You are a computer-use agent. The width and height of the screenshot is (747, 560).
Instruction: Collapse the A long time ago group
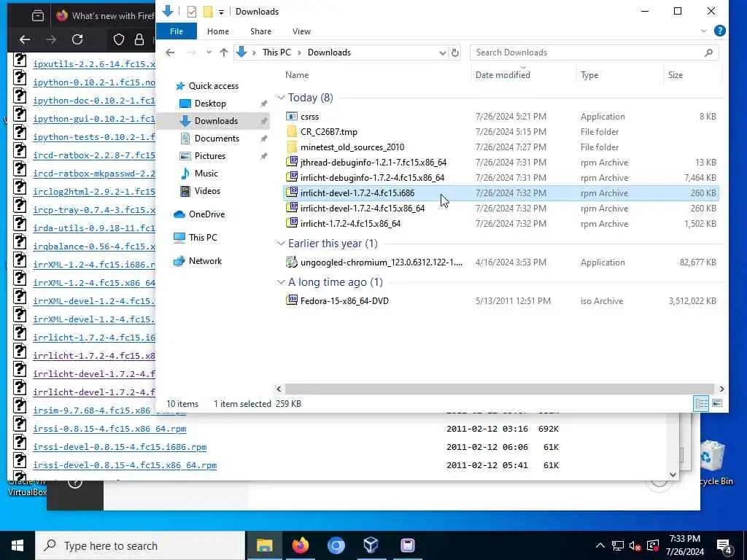coord(281,282)
